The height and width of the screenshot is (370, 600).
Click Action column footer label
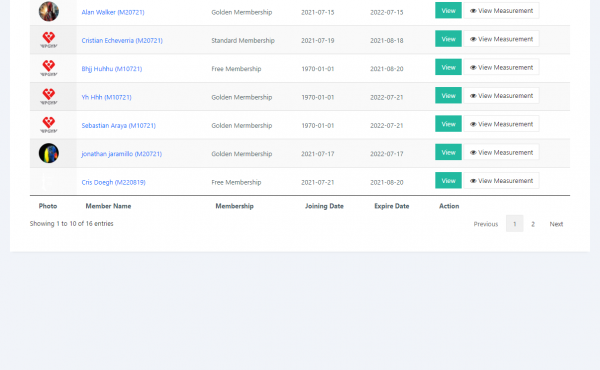tap(449, 206)
